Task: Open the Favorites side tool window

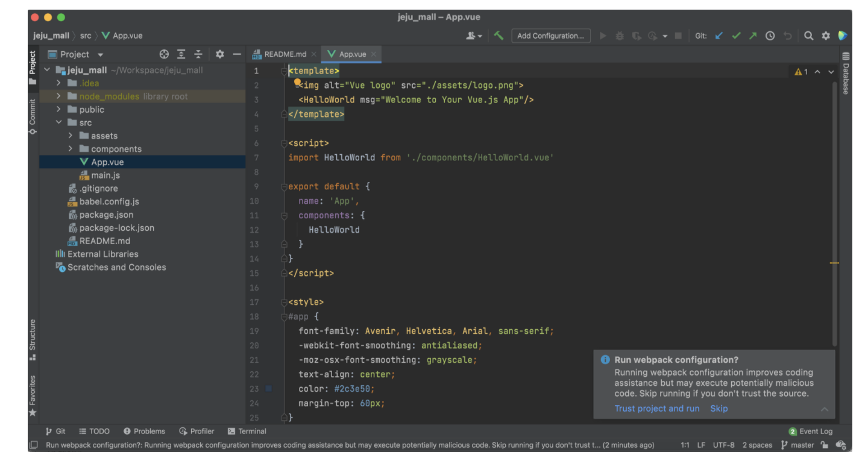Action: point(33,395)
